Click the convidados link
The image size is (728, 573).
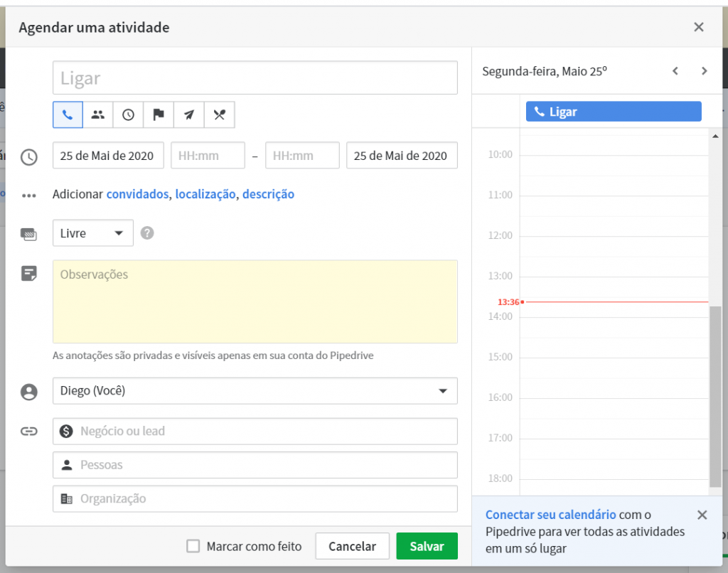tap(137, 194)
